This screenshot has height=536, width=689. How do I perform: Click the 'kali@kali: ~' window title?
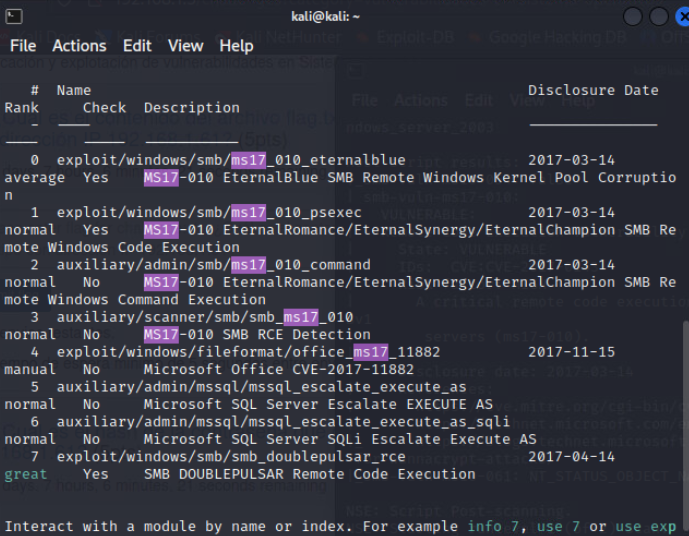pyautogui.click(x=326, y=17)
